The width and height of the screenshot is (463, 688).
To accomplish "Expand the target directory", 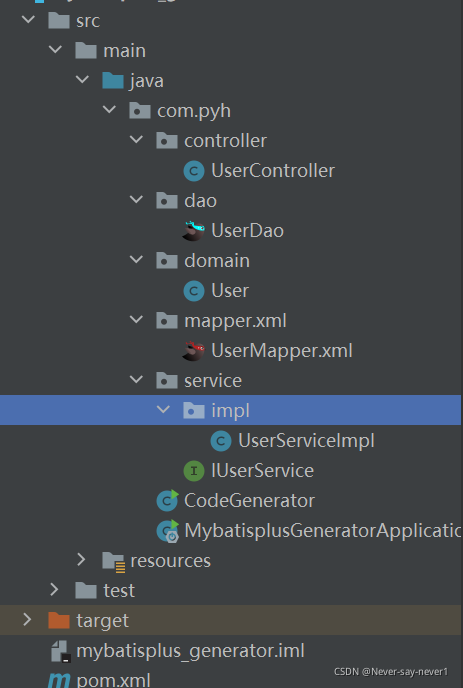I will click(x=27, y=620).
